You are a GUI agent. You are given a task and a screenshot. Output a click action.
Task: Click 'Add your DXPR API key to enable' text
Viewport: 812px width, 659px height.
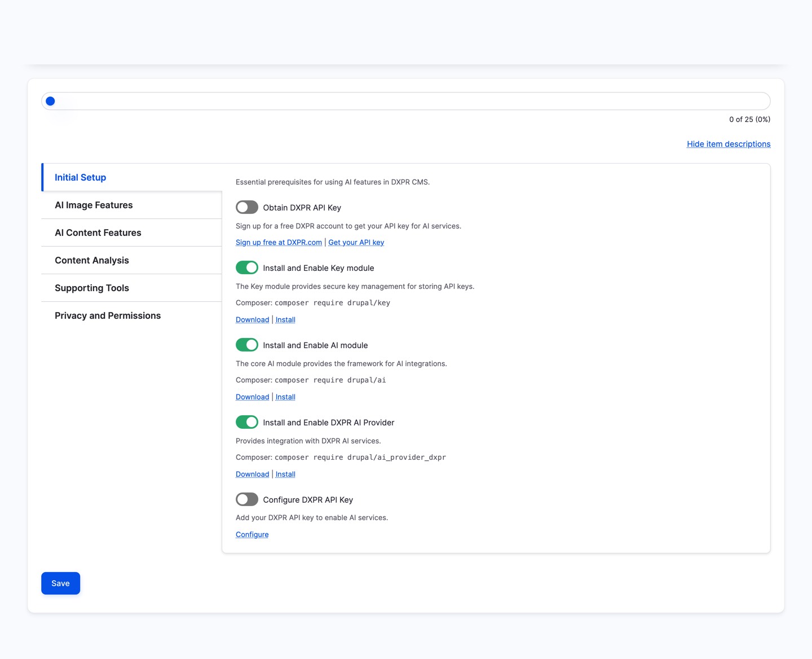point(312,517)
